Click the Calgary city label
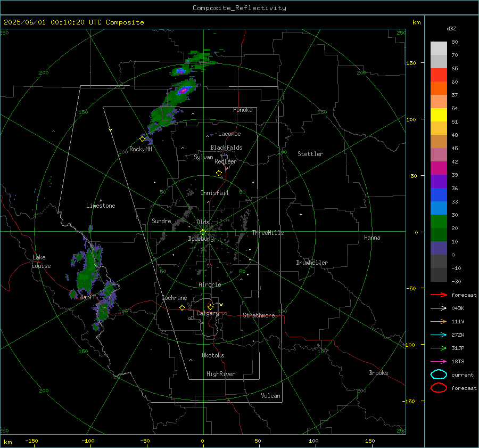The height and width of the screenshot is (448, 479). click(x=208, y=313)
